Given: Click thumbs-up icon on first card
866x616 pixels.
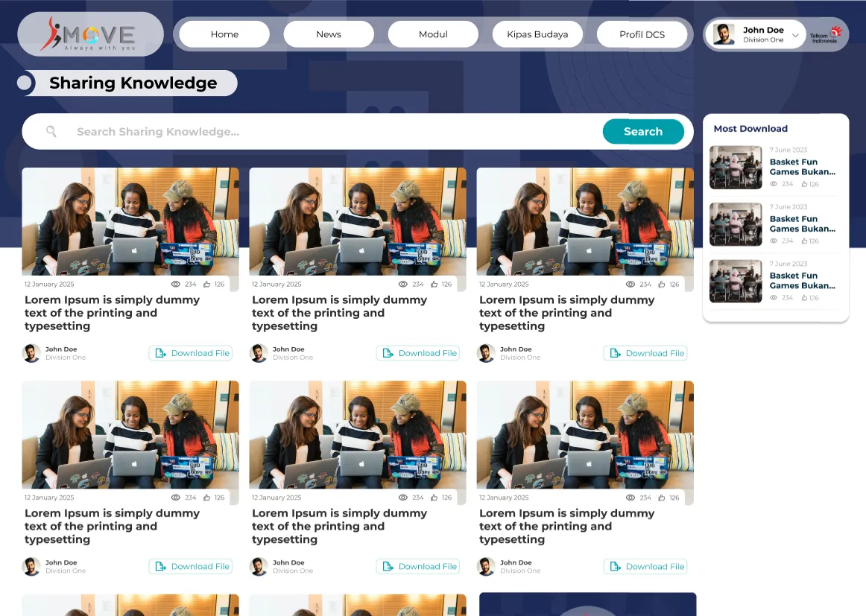Looking at the screenshot, I should (206, 285).
